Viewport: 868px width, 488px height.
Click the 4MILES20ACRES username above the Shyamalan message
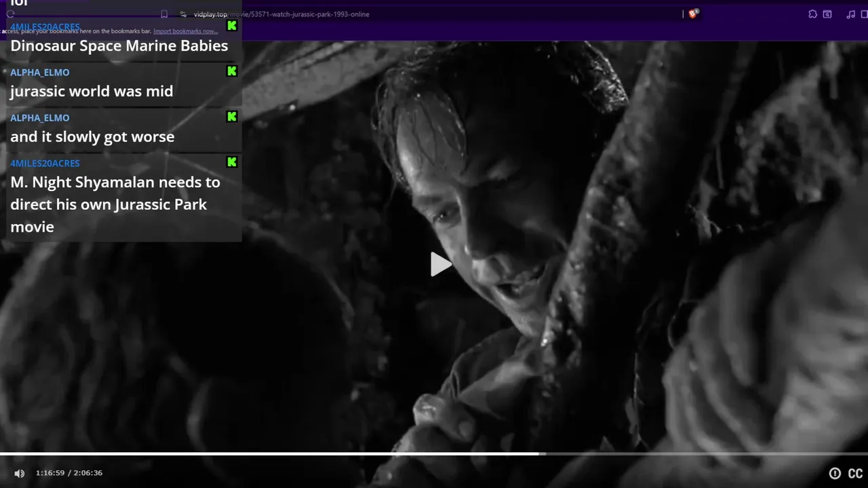click(x=45, y=163)
